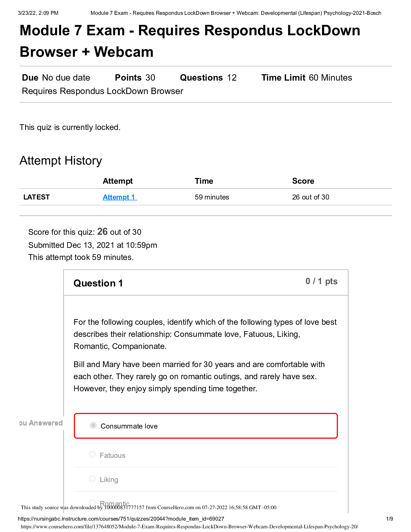Click the 0 / 1 pts score
The image size is (411, 532).
tap(321, 281)
